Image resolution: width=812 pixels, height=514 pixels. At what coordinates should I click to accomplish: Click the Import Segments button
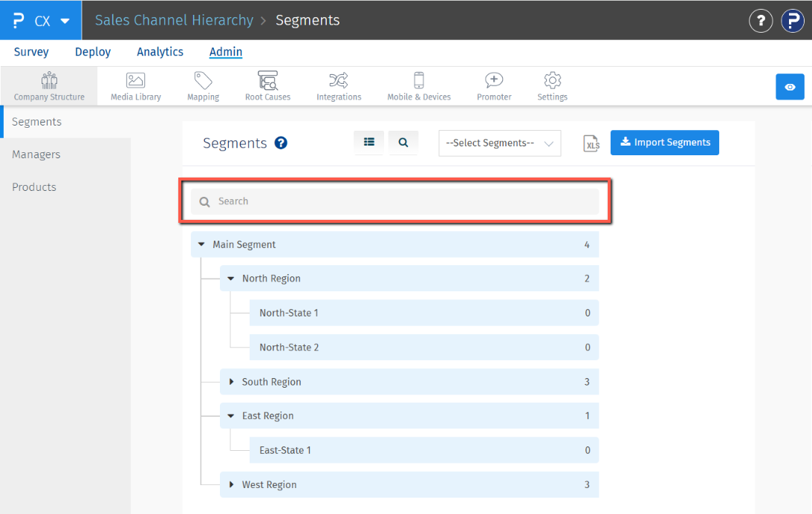665,143
